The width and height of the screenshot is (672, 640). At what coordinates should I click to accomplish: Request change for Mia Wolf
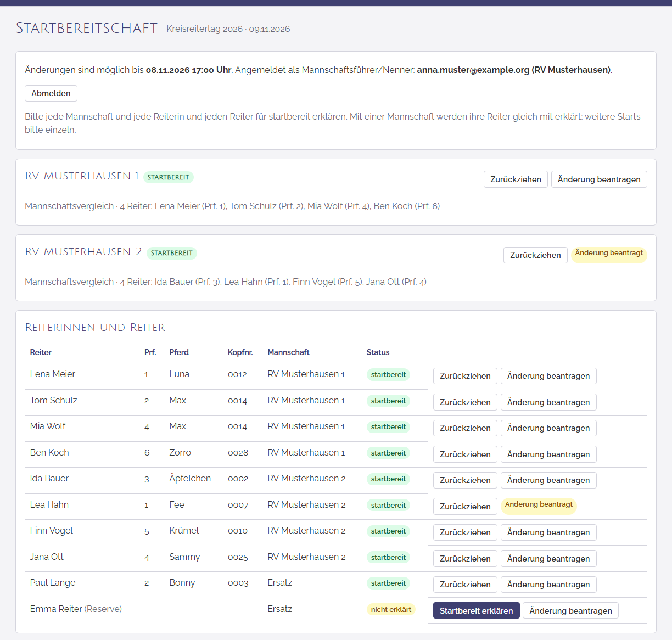click(548, 428)
